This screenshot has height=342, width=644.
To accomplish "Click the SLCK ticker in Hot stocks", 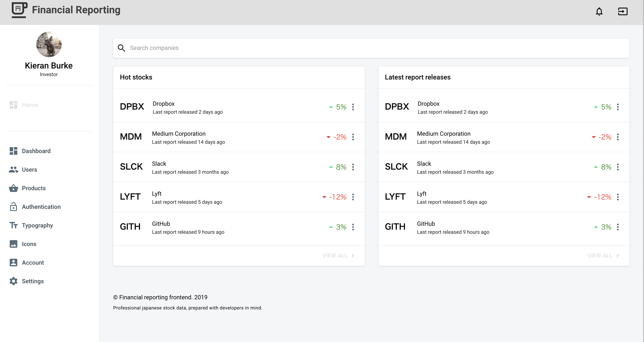I will [x=131, y=167].
